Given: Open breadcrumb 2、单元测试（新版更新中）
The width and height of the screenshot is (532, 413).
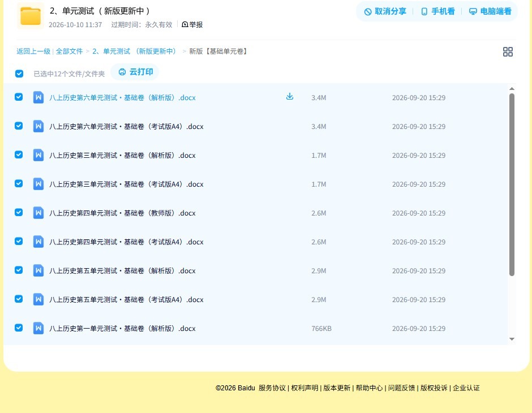Looking at the screenshot, I should click(134, 51).
